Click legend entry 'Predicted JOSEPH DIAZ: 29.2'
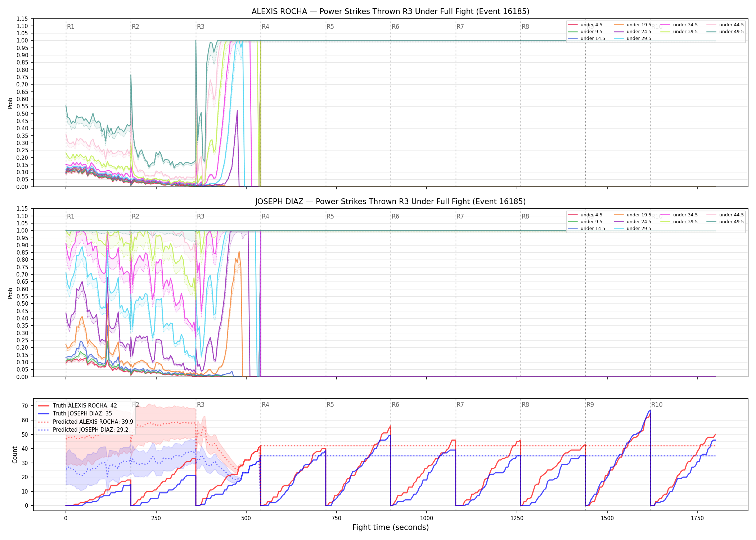The width and height of the screenshot is (756, 540). [x=90, y=430]
